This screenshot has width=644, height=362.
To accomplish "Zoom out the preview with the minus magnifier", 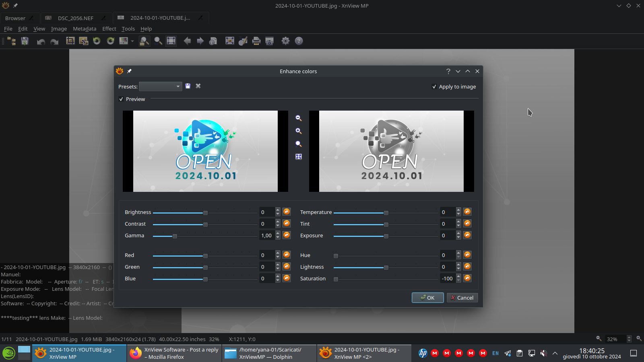I will 298,118.
